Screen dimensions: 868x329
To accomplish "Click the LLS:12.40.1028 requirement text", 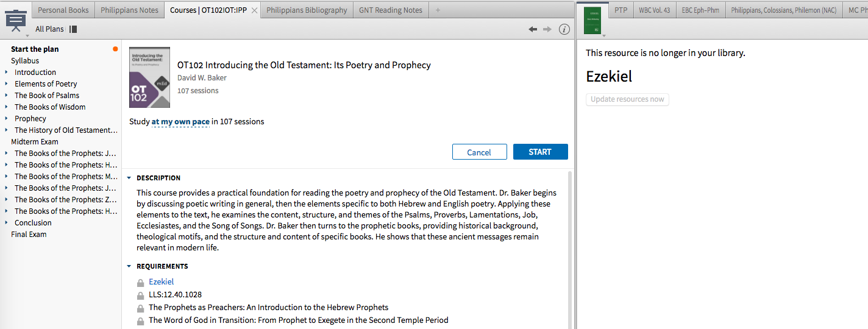I will [175, 295].
